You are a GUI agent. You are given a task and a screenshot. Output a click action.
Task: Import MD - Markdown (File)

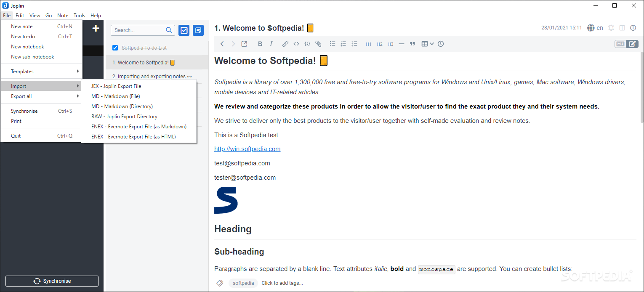[x=139, y=96]
